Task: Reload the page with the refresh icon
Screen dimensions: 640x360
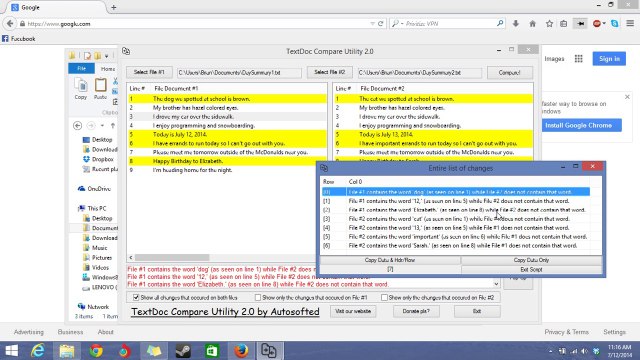Action: pyautogui.click(x=380, y=24)
